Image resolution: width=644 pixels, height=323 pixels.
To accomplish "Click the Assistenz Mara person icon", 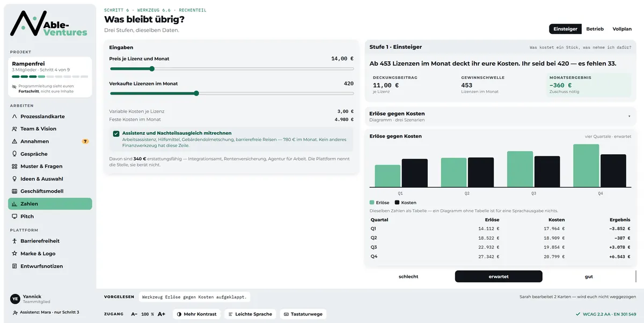I will pos(15,312).
